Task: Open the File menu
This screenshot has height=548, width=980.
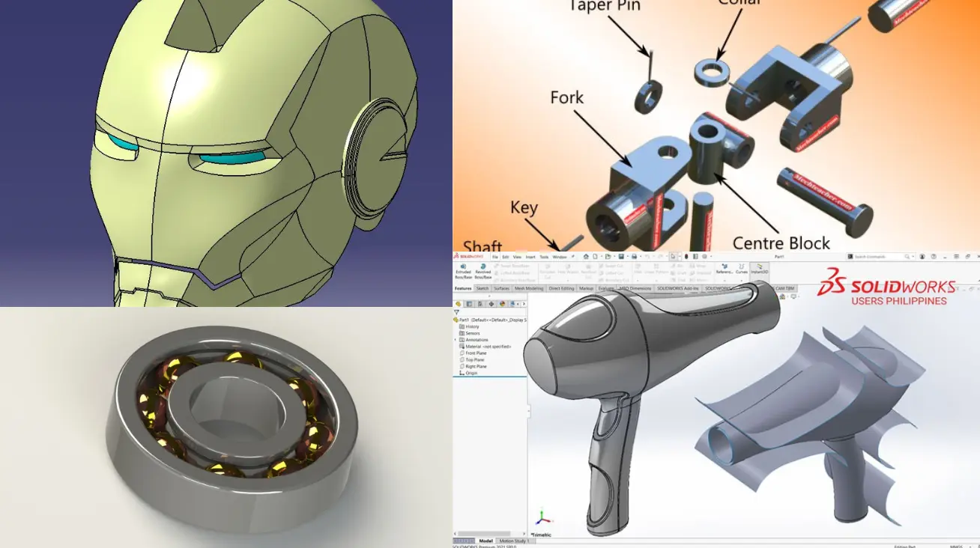Action: 494,257
